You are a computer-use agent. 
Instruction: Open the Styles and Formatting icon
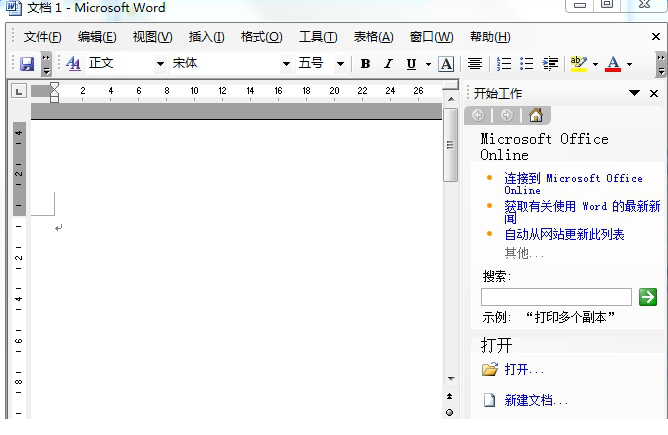coord(73,64)
